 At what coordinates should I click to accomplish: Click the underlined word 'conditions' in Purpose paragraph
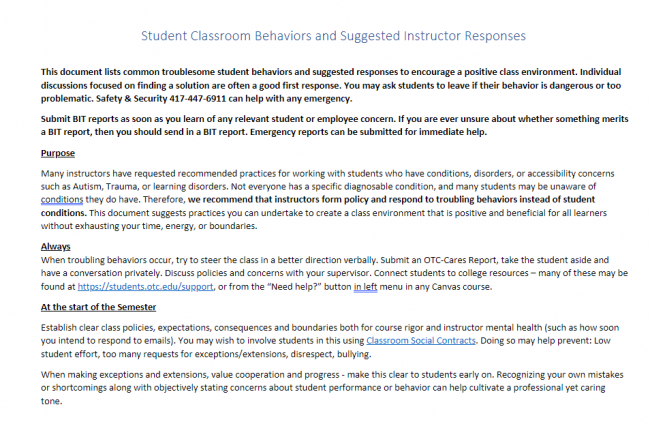[62, 198]
